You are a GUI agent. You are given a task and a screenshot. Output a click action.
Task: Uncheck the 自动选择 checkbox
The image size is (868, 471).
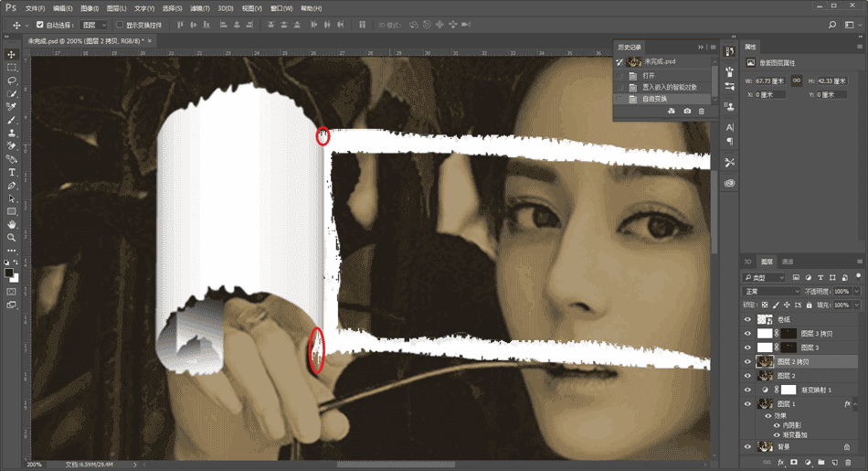(x=40, y=25)
